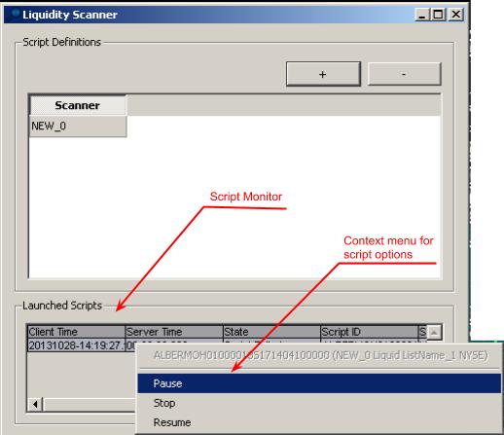Click the Launched Scripts horizontal scrollbar track
This screenshot has height=435, width=504.
coord(89,404)
